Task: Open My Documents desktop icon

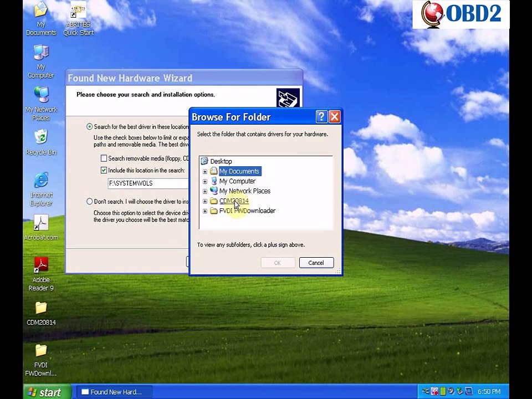Action: 41,19
